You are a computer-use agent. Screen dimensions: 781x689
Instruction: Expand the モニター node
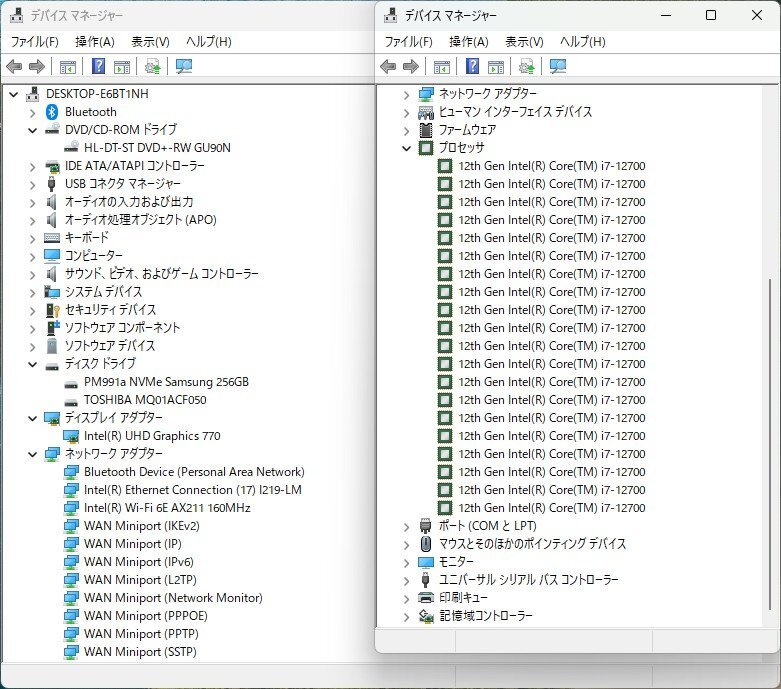click(406, 563)
